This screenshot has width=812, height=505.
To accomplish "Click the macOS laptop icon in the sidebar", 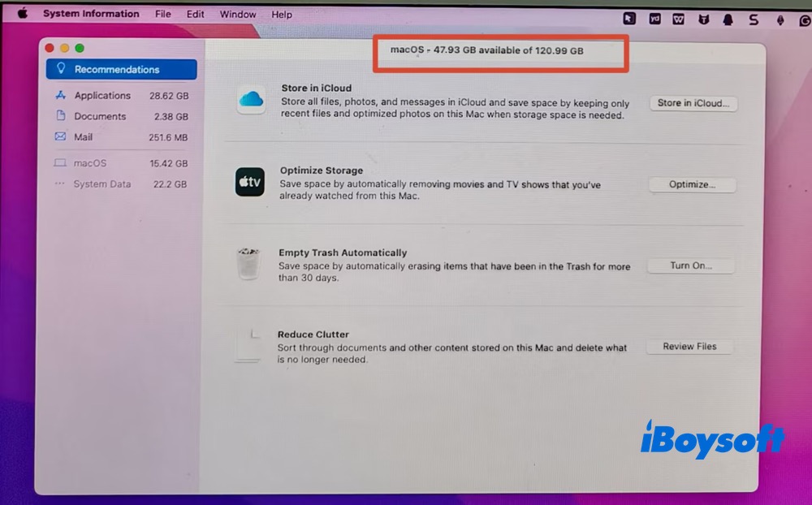I will 60,162.
